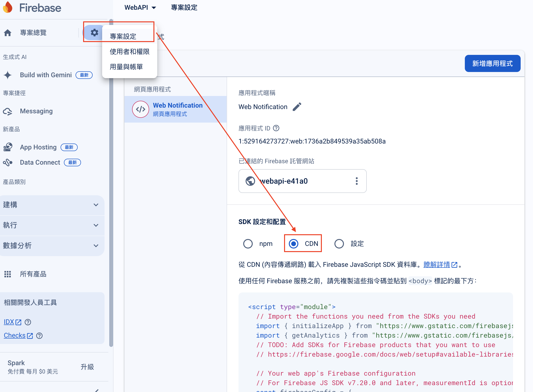Image resolution: width=533 pixels, height=392 pixels.
Task: Edit app nickname with pencil icon
Action: point(297,107)
